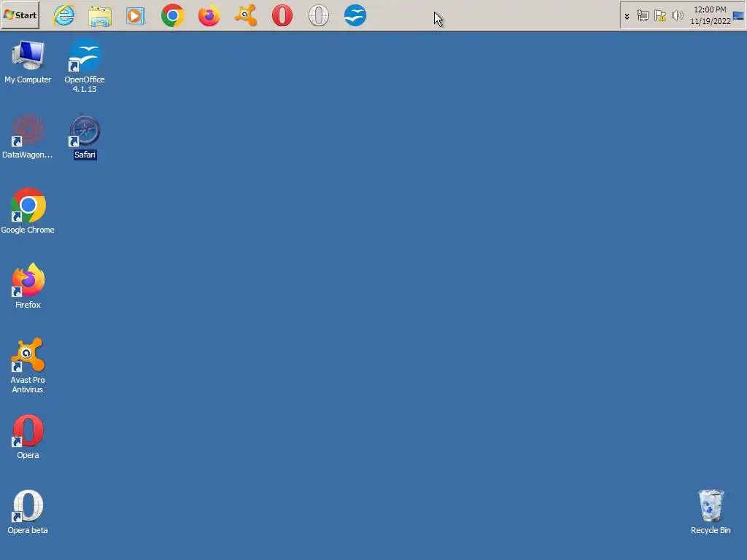Open the Start menu button
Screen dimensions: 747x560
click(20, 15)
